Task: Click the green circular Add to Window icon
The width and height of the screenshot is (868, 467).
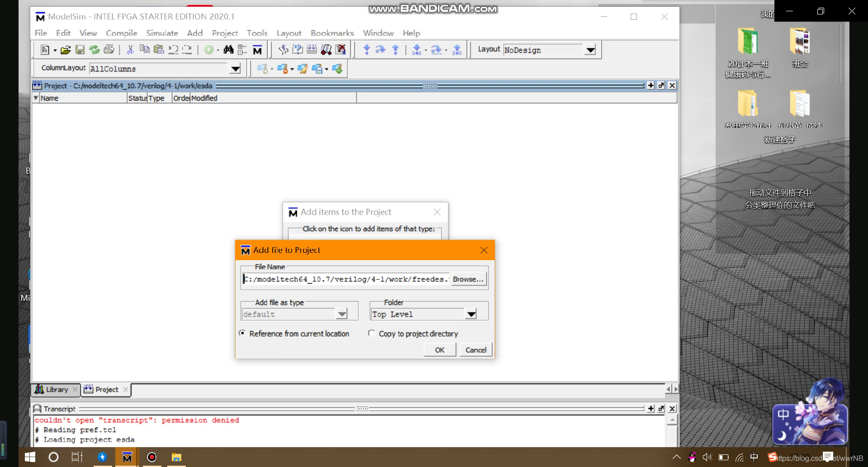Action: tap(208, 50)
